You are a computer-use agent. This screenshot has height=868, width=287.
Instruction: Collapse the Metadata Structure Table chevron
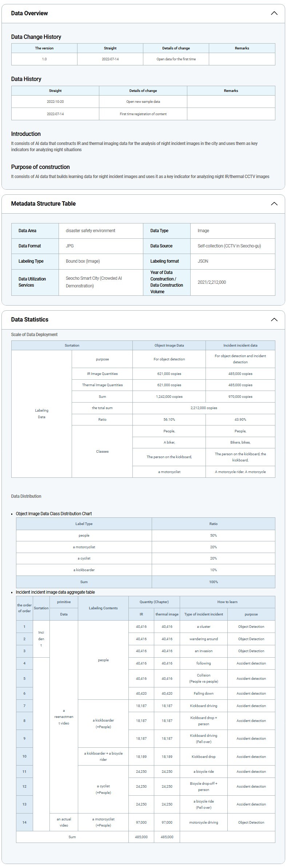[x=274, y=203]
